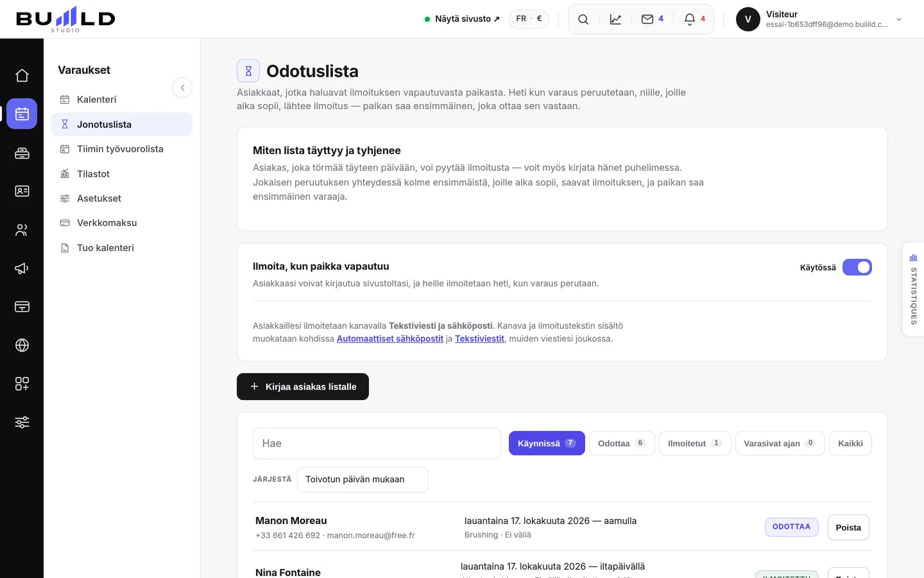Open the apps grid sidebar icon
This screenshot has height=578, width=924.
tap(22, 384)
